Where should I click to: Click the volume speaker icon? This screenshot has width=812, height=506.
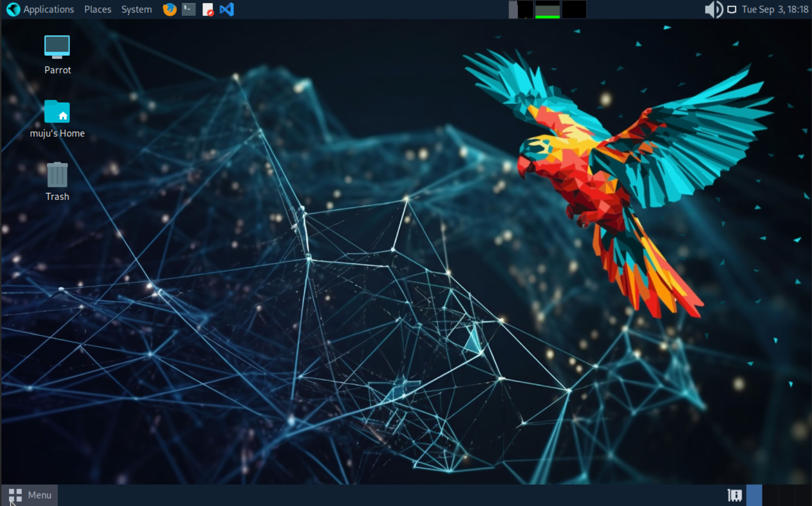[x=714, y=9]
